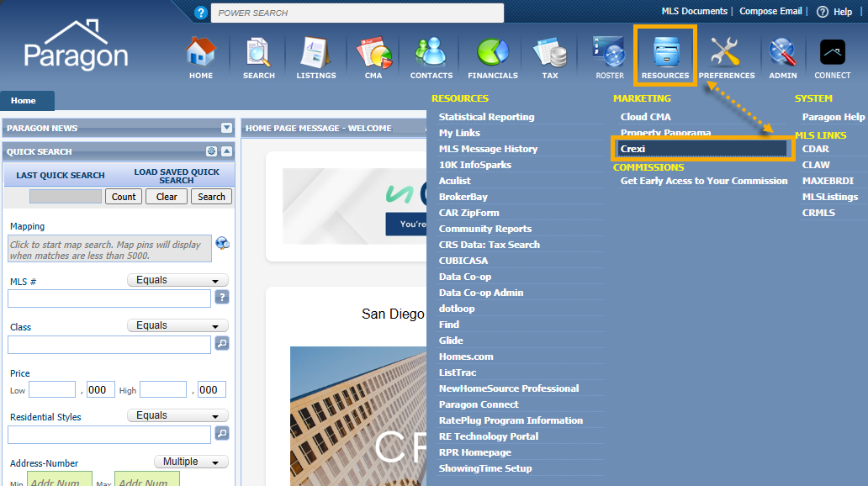The image size is (868, 486).
Task: Collapse the Quick Search panel
Action: [226, 151]
